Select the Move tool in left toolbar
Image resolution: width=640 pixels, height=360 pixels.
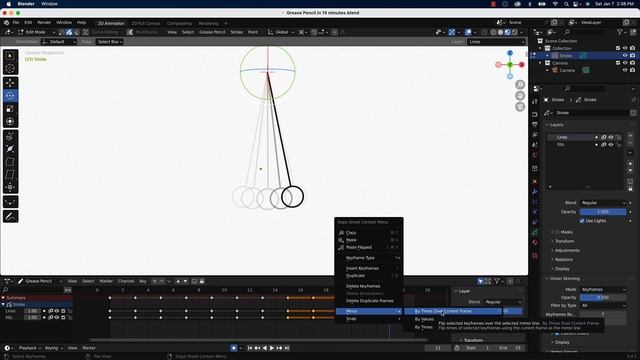coord(10,83)
